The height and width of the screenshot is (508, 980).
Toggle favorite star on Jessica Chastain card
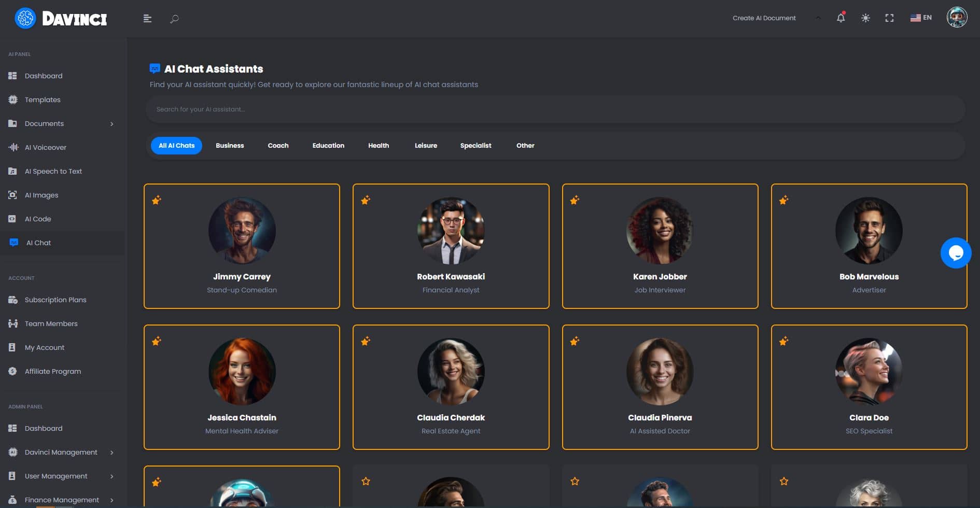pyautogui.click(x=157, y=341)
